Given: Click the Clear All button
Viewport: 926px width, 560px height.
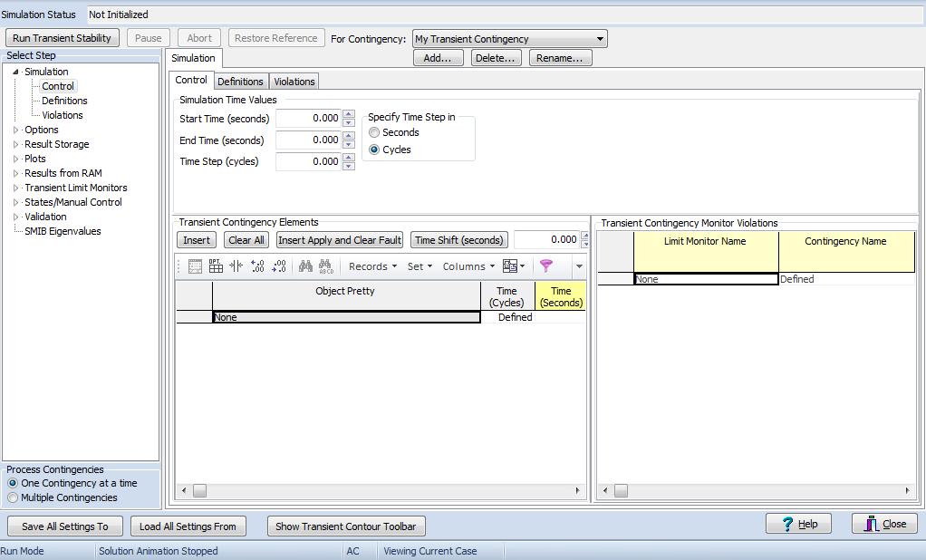Looking at the screenshot, I should click(x=246, y=240).
